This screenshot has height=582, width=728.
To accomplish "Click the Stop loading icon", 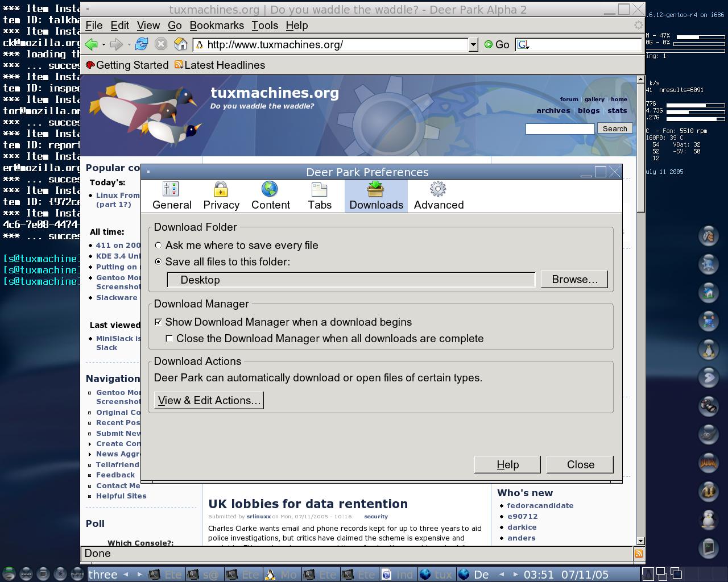I will [161, 44].
